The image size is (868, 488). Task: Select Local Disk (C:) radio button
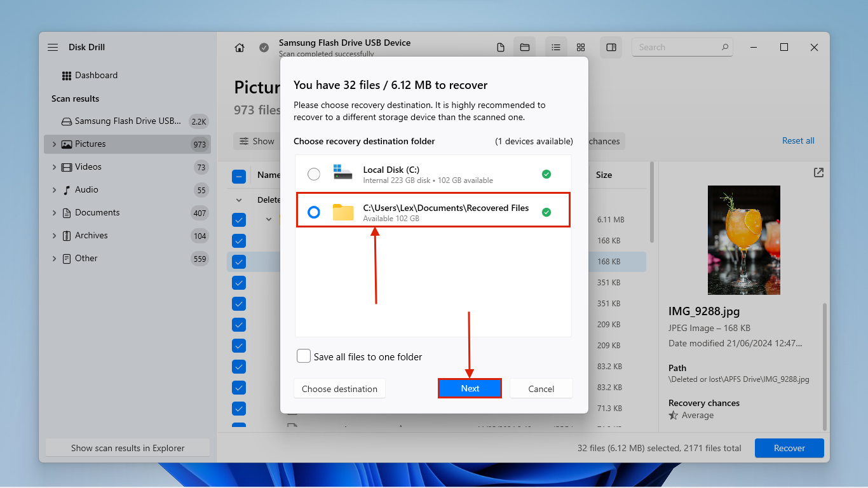tap(314, 174)
